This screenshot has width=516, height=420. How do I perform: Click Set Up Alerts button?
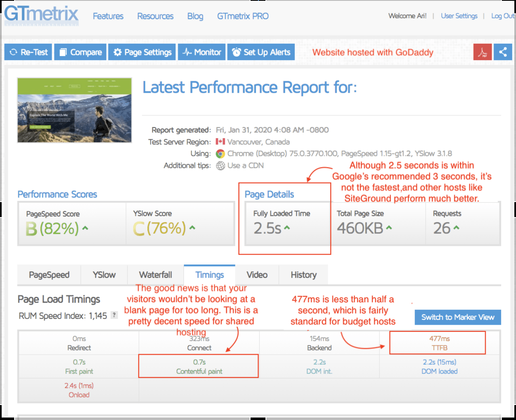261,52
